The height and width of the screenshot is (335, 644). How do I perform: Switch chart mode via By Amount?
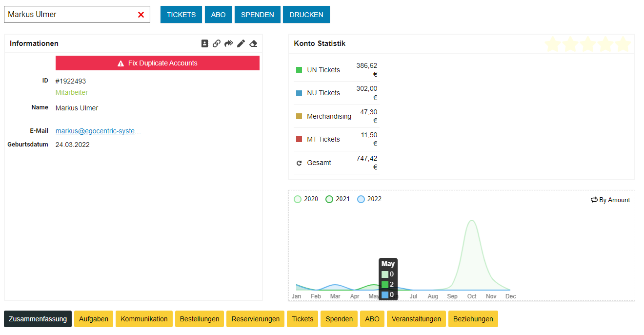(x=610, y=200)
